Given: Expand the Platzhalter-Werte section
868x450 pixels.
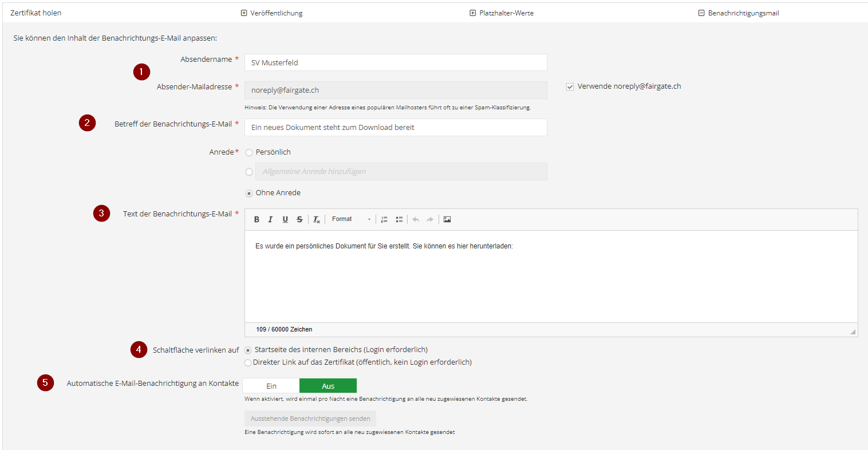Looking at the screenshot, I should [502, 13].
